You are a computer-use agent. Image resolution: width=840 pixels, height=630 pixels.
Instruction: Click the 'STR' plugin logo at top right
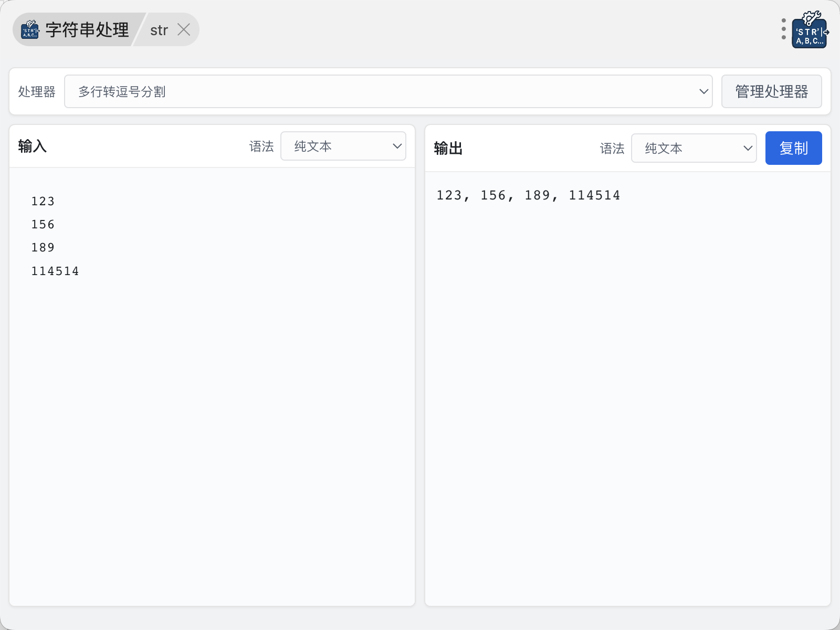(810, 30)
